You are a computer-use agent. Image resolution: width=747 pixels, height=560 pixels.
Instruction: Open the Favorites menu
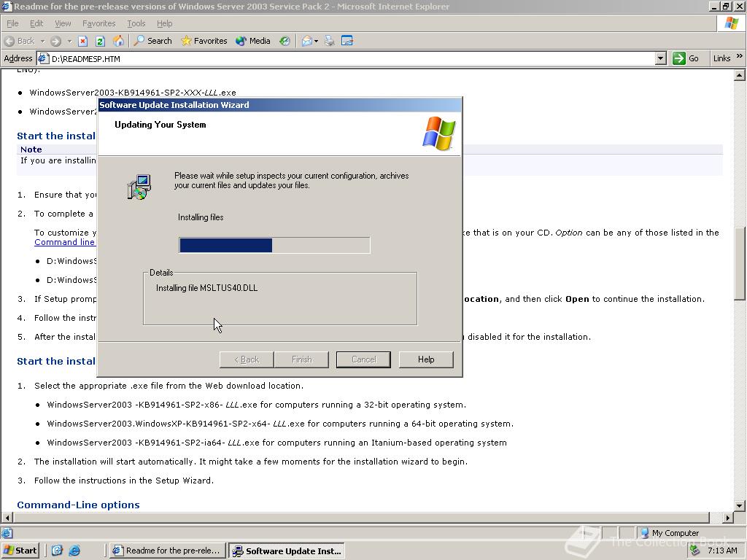[98, 23]
